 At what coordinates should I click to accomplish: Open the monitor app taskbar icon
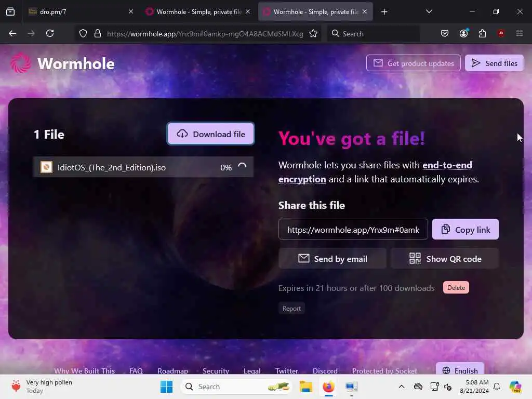click(351, 387)
